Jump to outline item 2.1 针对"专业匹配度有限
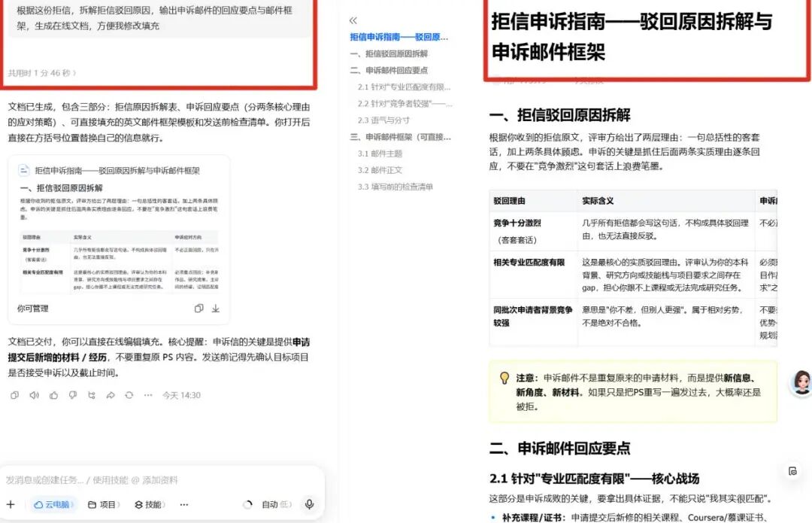 pos(404,87)
